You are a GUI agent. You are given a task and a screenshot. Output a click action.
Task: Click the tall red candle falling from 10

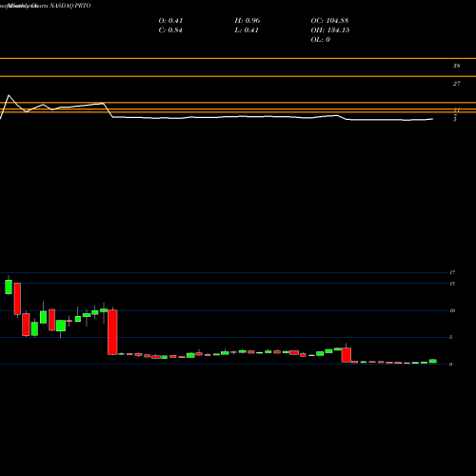click(x=112, y=332)
